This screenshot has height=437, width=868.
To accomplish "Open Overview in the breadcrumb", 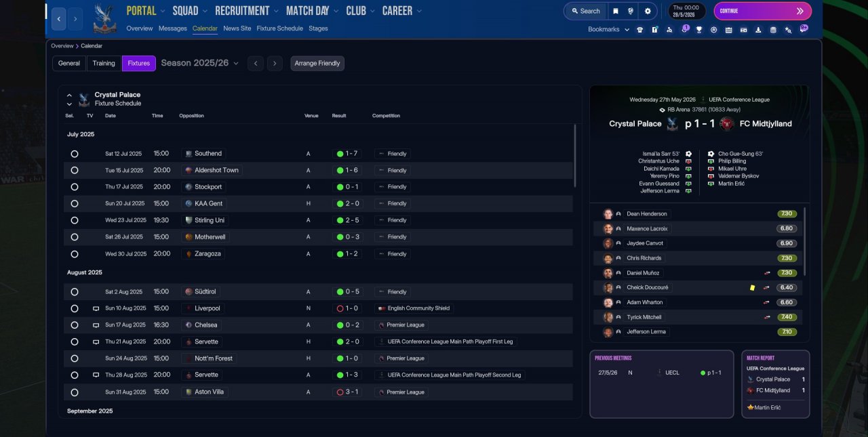I will click(62, 46).
